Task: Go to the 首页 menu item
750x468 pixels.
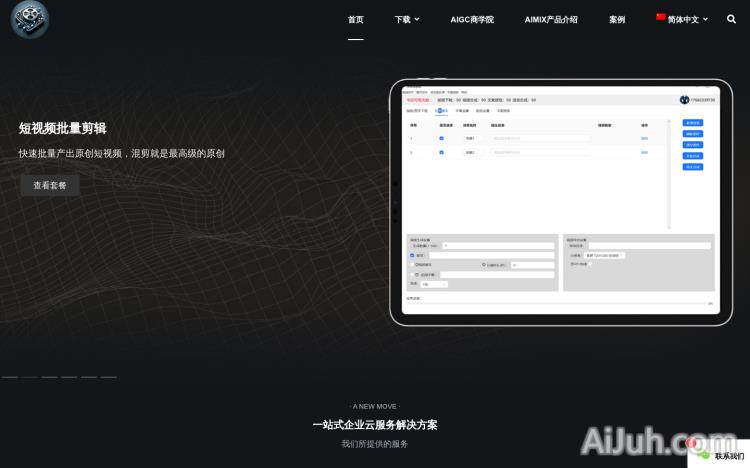Action: coord(355,20)
